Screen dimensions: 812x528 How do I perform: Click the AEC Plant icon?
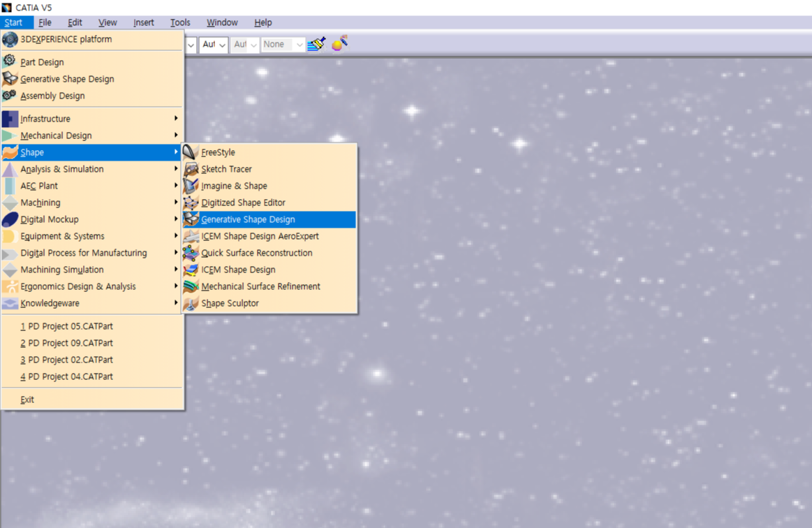pos(10,186)
